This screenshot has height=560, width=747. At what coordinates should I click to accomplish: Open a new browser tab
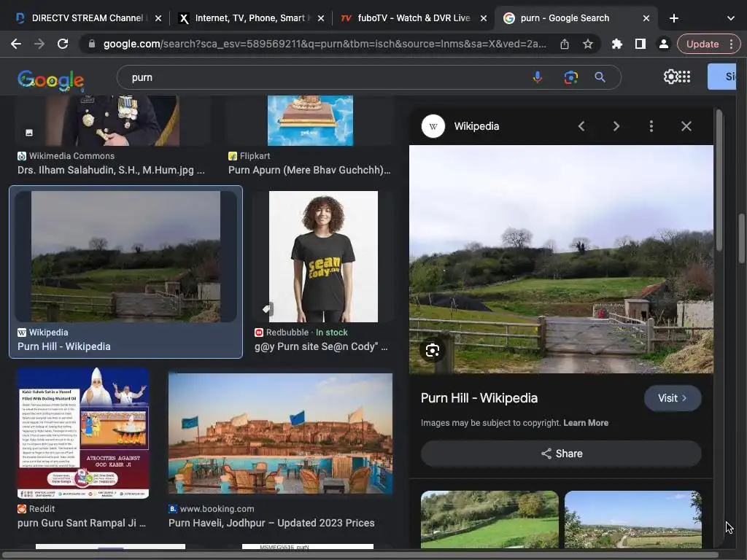point(673,18)
